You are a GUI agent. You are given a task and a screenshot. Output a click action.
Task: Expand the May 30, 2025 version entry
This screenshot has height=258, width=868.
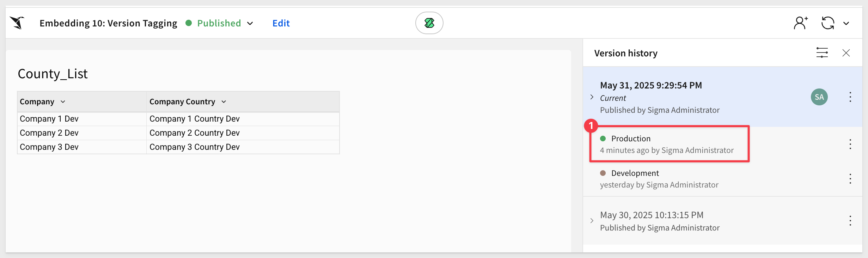point(592,221)
